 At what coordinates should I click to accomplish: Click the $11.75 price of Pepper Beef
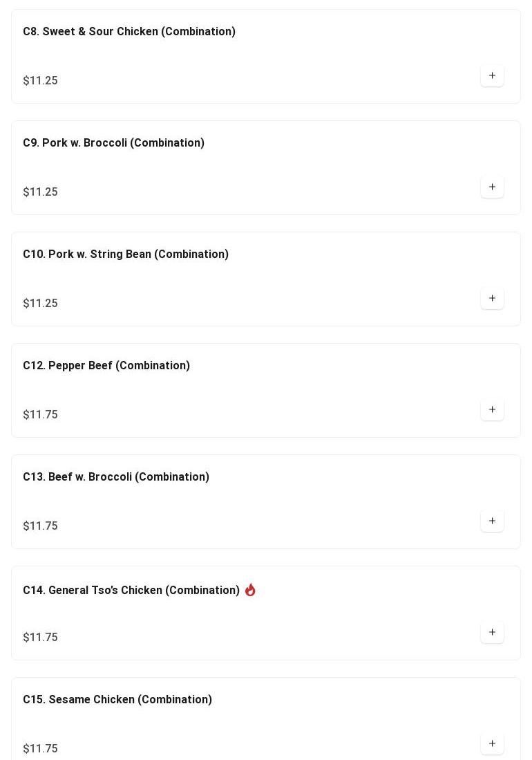[40, 415]
